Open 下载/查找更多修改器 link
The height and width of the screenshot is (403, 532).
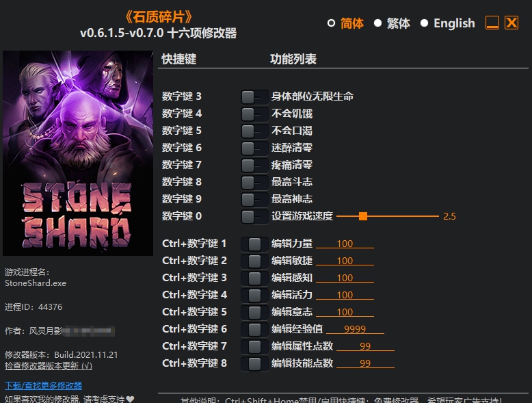click(x=44, y=386)
